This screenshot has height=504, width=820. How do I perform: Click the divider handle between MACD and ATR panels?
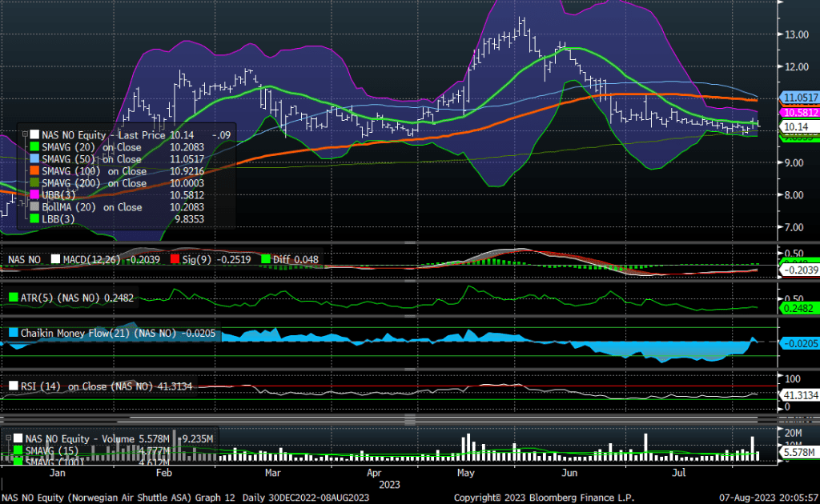410,281
